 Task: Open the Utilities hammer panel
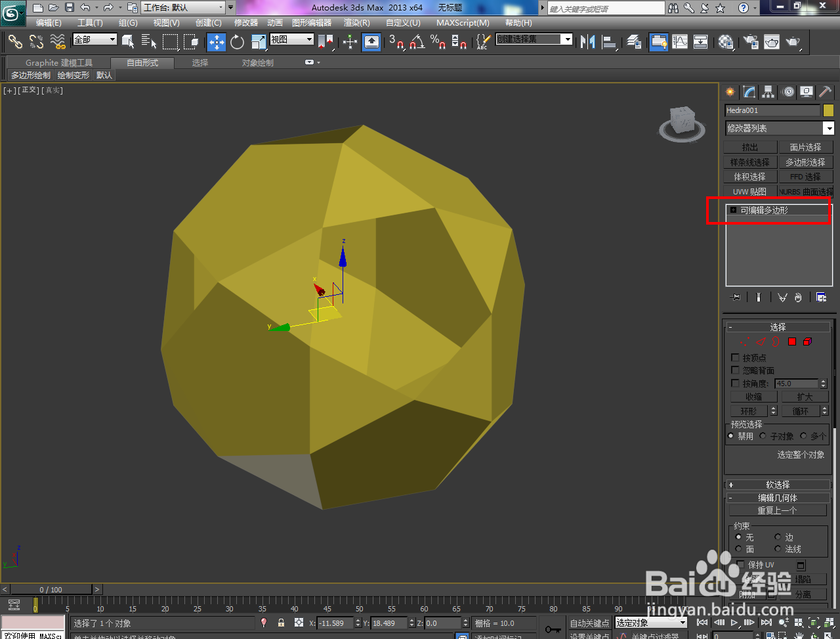click(x=826, y=92)
